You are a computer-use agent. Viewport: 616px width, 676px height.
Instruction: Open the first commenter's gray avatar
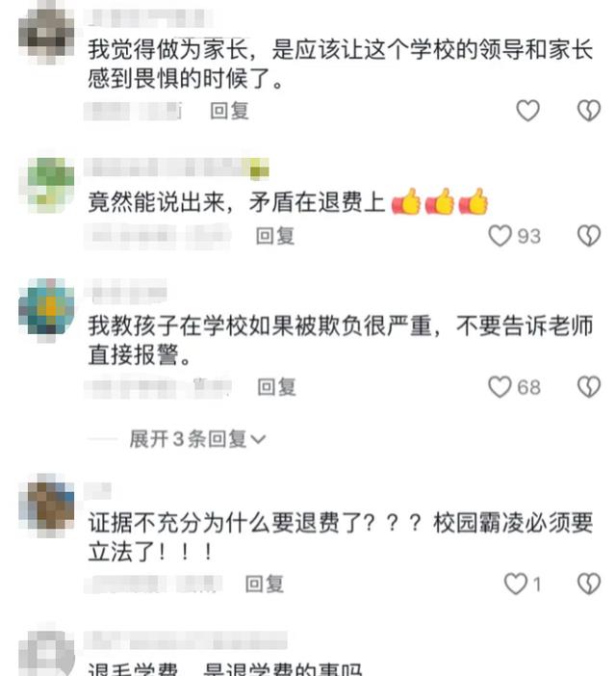point(46,33)
